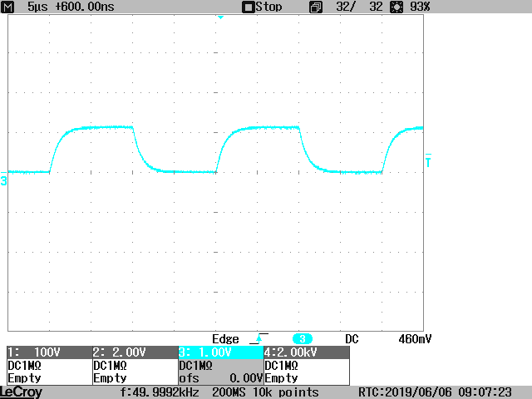The width and height of the screenshot is (532, 399).
Task: Click the 93% intensity value
Action: (420, 7)
